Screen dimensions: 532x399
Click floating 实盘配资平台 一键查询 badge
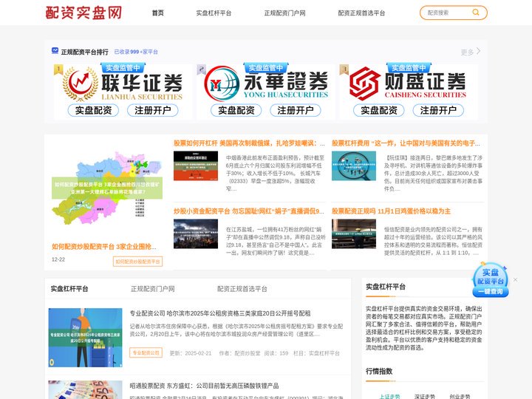[491, 280]
